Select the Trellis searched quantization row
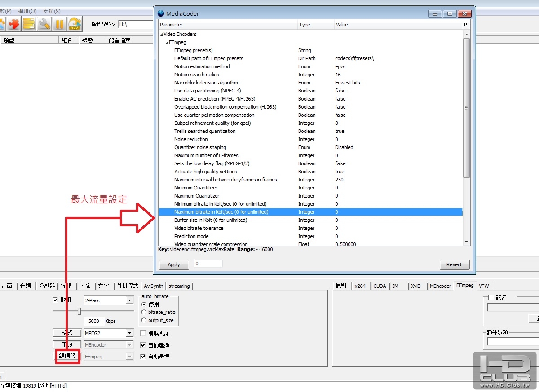The image size is (539, 392). (310, 131)
